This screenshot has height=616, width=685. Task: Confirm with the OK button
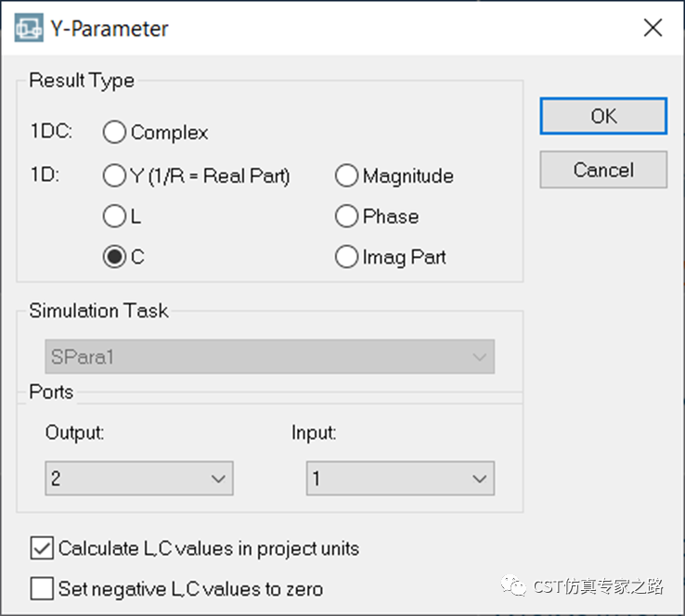pyautogui.click(x=603, y=117)
